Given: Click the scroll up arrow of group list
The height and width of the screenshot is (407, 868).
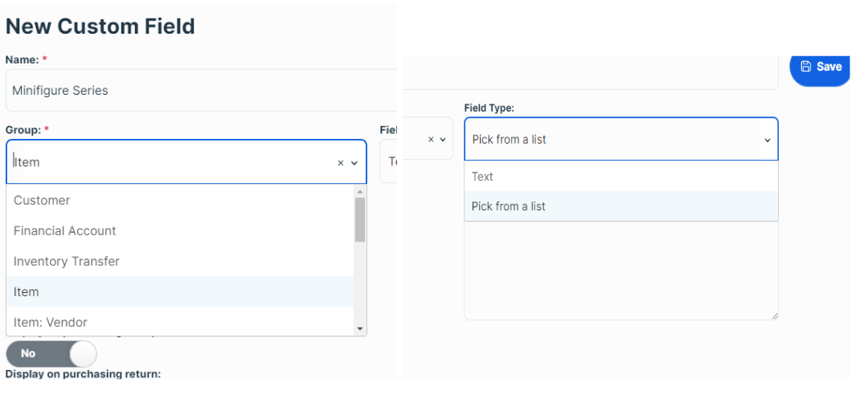Looking at the screenshot, I should tap(360, 191).
